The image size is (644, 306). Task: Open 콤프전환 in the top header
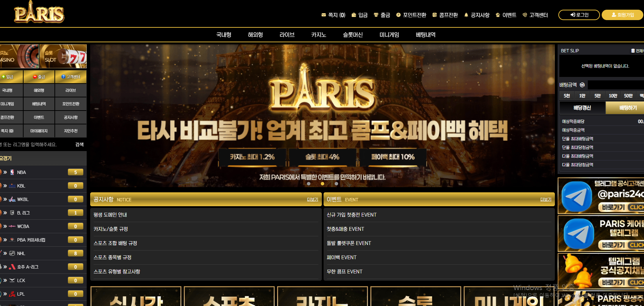(445, 15)
